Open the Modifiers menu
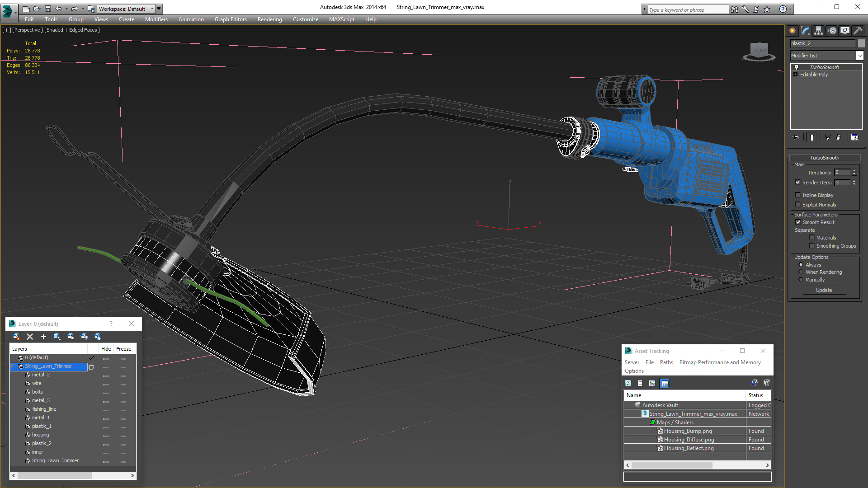Viewport: 868px width, 488px height. coord(156,19)
